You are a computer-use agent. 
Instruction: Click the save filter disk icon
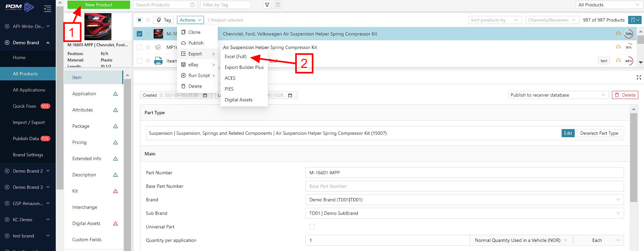click(278, 5)
